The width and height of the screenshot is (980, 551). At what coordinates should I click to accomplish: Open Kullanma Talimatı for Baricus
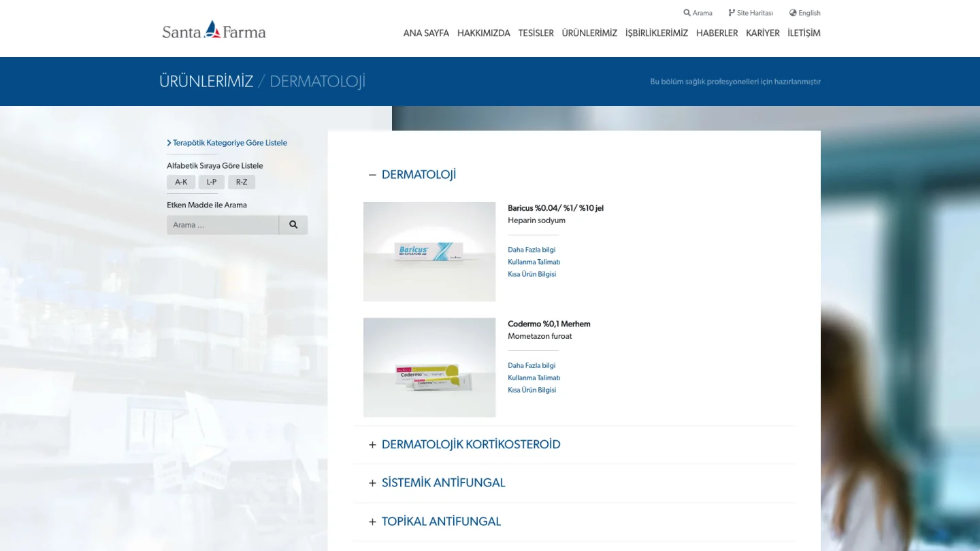point(534,262)
